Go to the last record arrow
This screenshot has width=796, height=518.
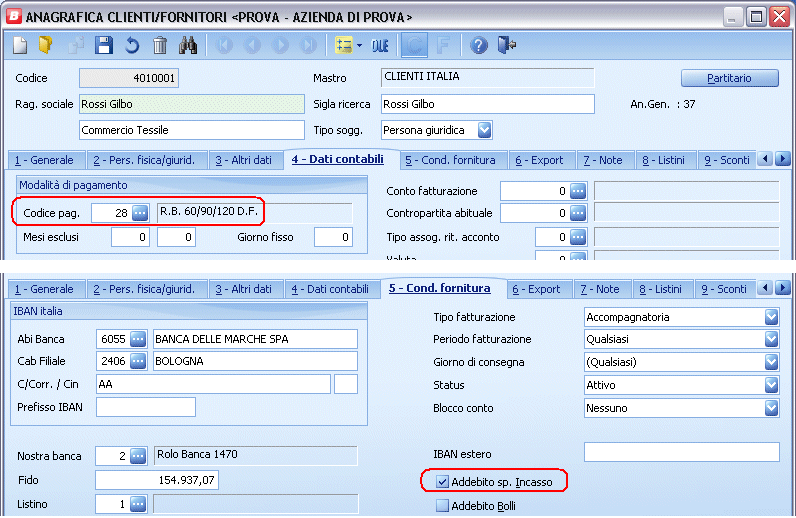308,45
